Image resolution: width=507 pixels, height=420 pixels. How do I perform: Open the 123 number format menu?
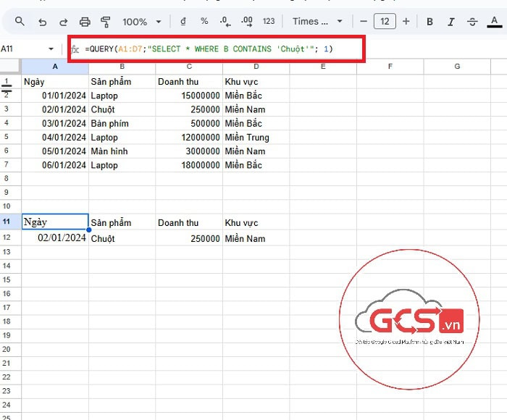[x=269, y=22]
